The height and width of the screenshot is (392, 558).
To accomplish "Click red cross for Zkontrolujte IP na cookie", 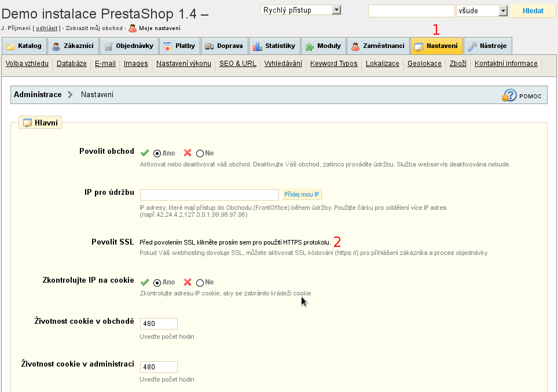I will (x=188, y=282).
